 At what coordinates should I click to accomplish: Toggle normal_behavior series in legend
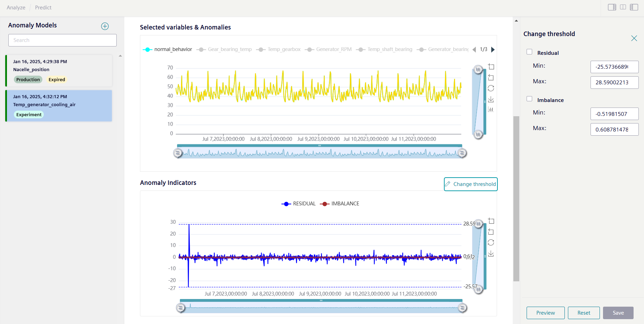pyautogui.click(x=167, y=50)
